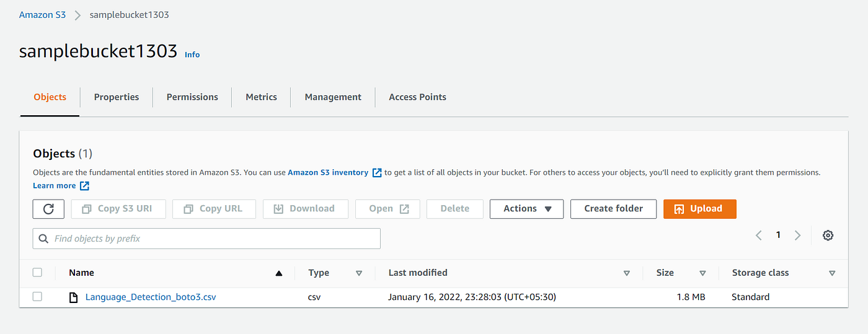Click the Amazon S3 breadcrumb link
Screen dimensions: 868x334
click(42, 15)
